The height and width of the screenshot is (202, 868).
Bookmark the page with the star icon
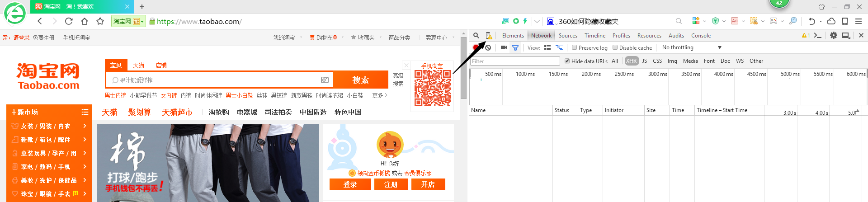[x=100, y=21]
